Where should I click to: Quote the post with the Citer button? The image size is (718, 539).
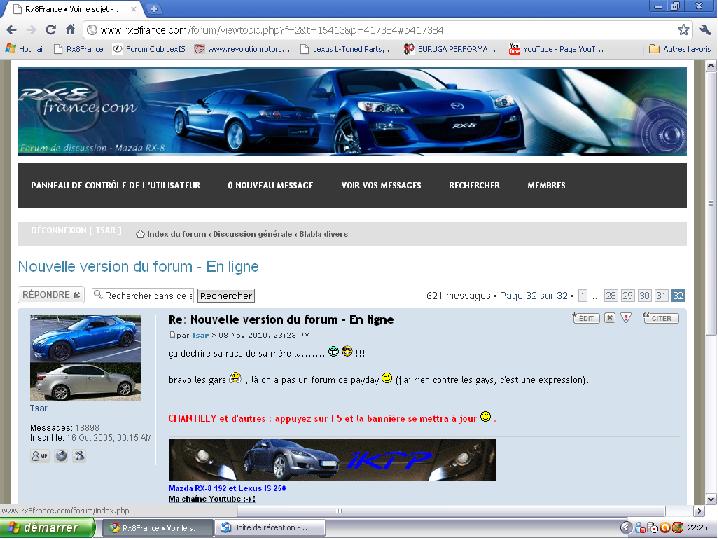pos(660,318)
